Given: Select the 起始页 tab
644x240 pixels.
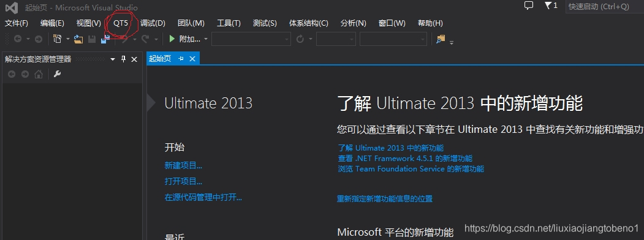Looking at the screenshot, I should click(160, 59).
